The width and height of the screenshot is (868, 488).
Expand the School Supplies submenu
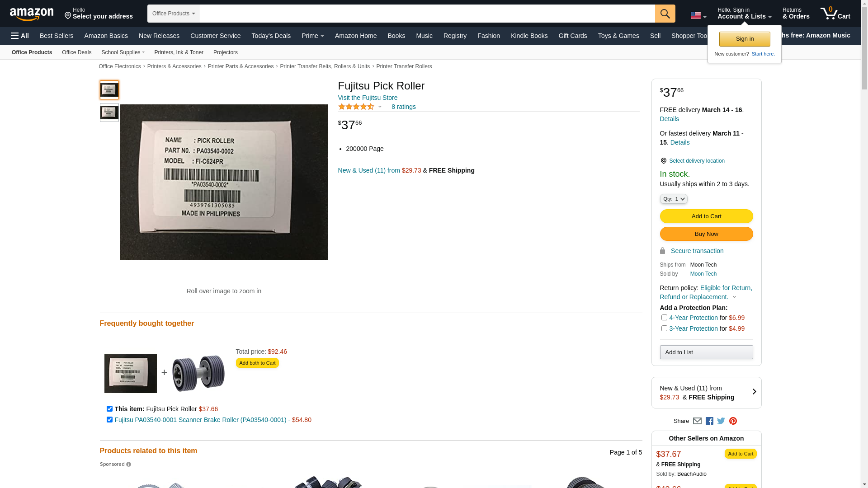pos(123,52)
